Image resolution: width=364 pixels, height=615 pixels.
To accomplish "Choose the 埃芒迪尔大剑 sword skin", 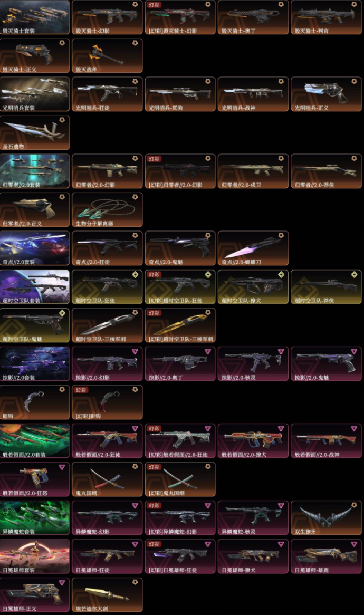I will coord(107,594).
